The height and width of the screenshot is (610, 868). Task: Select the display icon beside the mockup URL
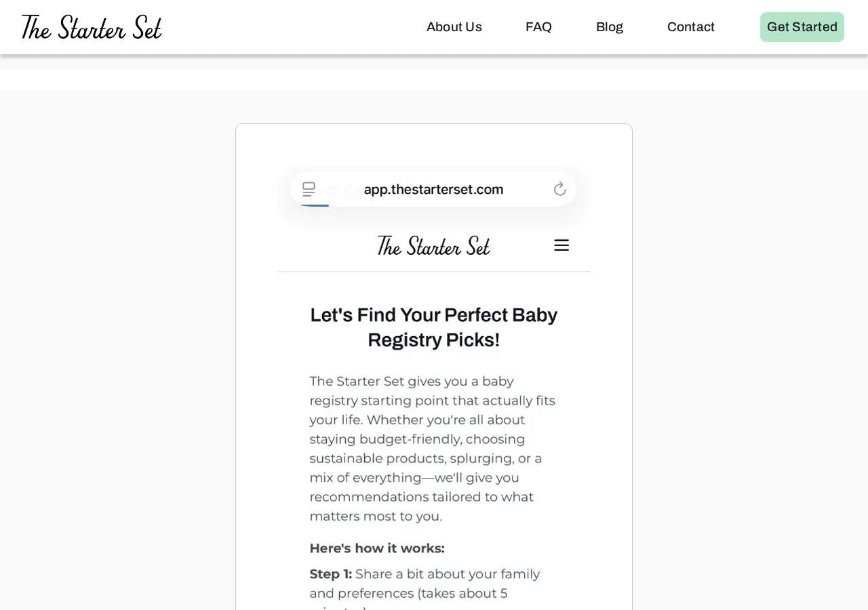pos(309,188)
